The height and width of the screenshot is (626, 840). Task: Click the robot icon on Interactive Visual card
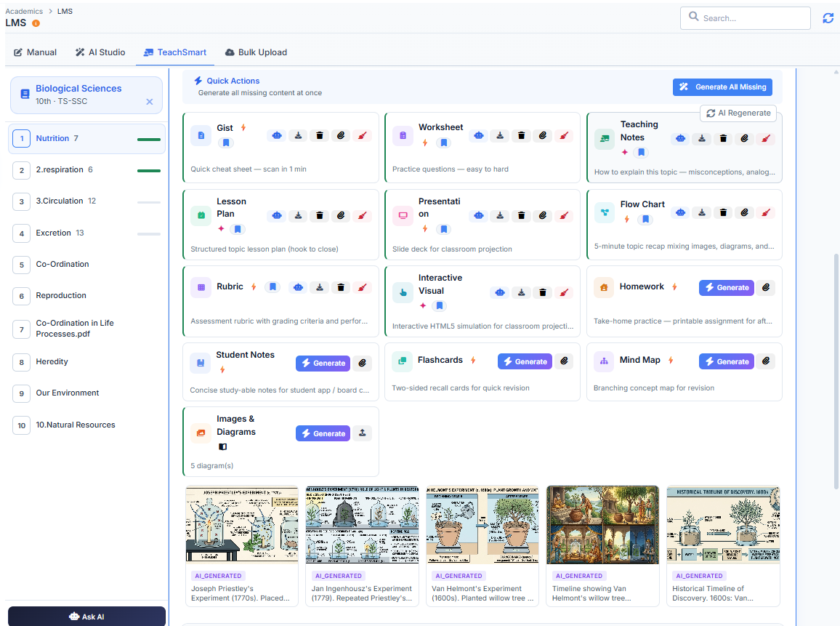pos(500,292)
